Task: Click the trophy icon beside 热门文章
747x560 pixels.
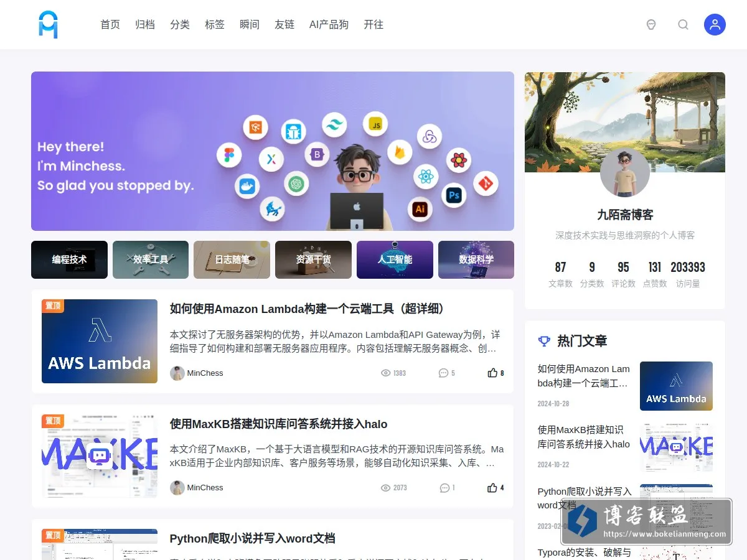Action: pos(544,341)
